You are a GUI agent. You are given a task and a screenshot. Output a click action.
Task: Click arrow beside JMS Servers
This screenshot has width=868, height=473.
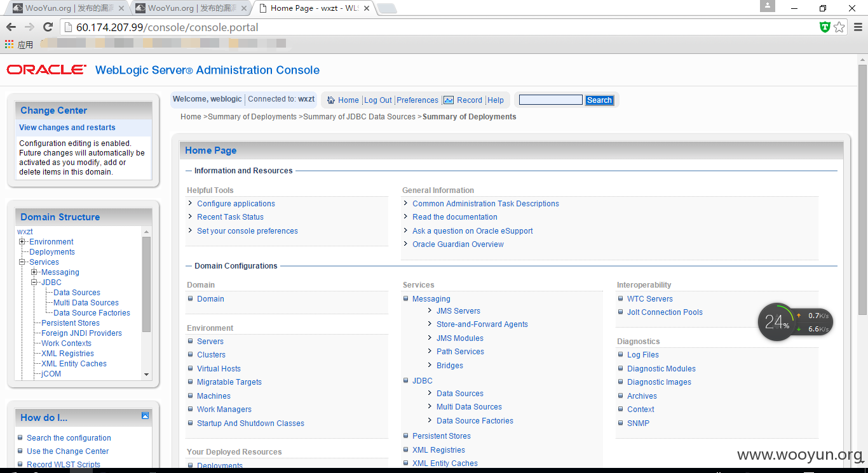pos(430,310)
